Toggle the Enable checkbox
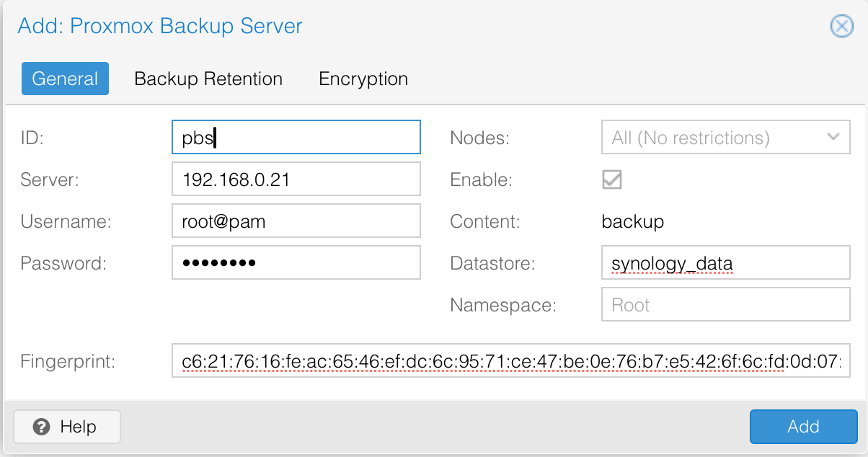 (612, 179)
